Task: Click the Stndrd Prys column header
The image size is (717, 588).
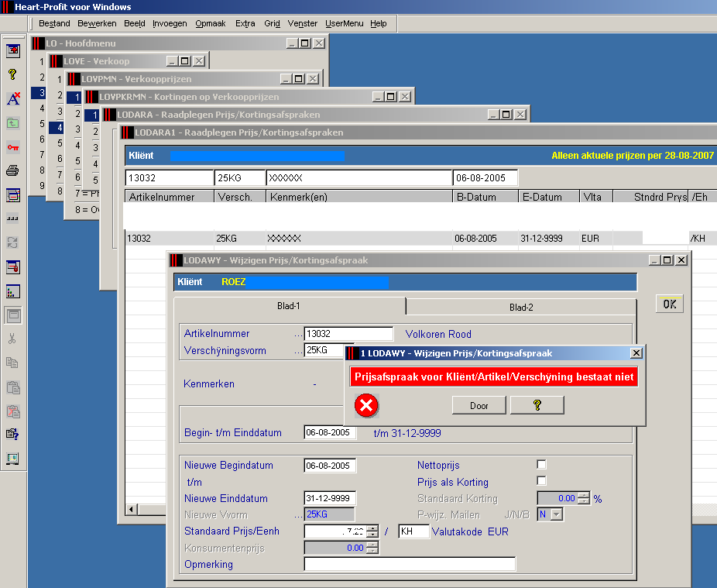Action: point(650,197)
